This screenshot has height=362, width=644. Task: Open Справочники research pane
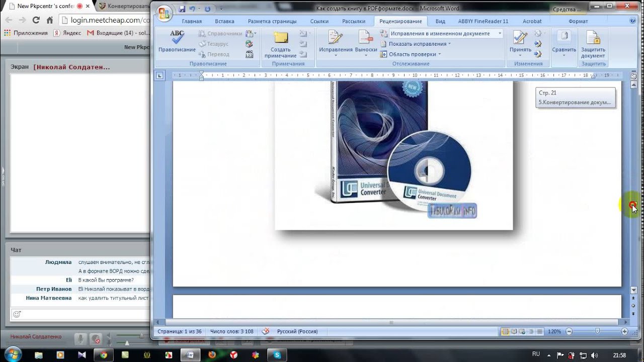click(x=220, y=34)
